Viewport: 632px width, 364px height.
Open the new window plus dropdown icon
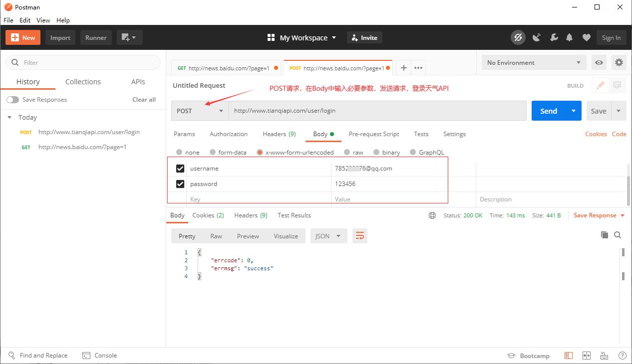(x=129, y=37)
